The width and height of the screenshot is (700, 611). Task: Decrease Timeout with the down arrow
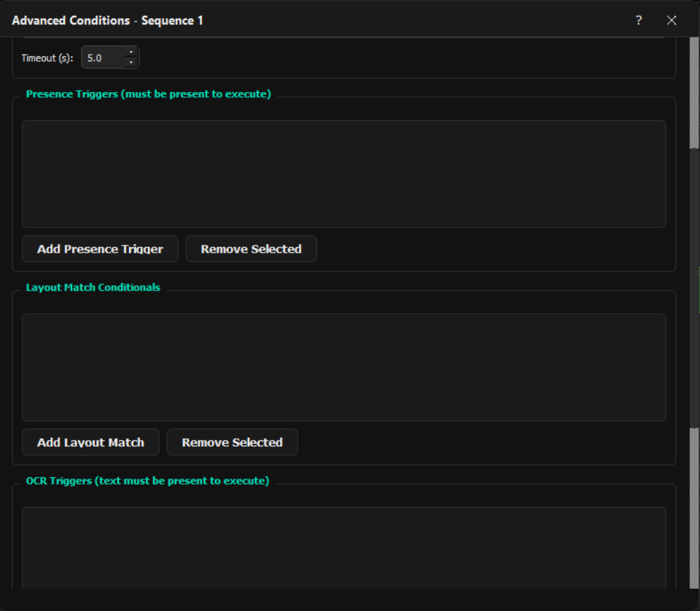point(130,63)
